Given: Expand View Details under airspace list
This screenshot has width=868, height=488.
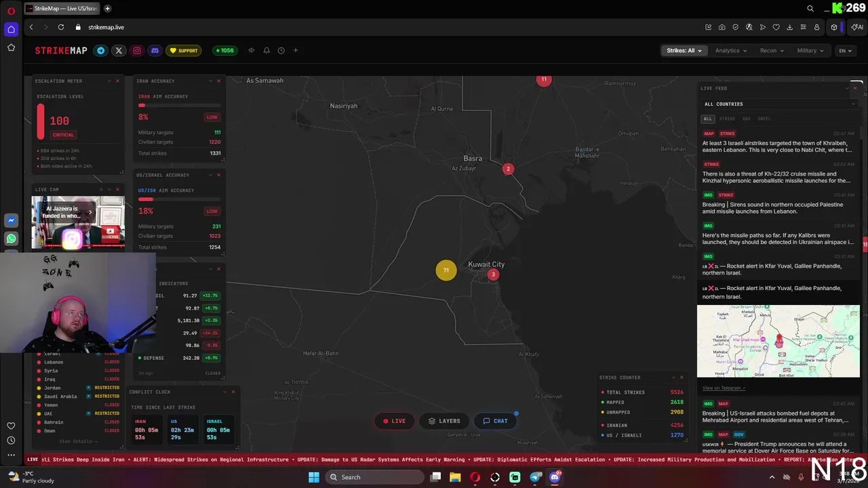Looking at the screenshot, I should click(77, 441).
